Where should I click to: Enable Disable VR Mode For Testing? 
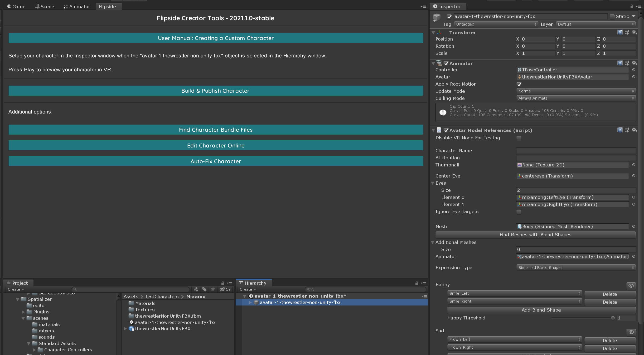(519, 138)
